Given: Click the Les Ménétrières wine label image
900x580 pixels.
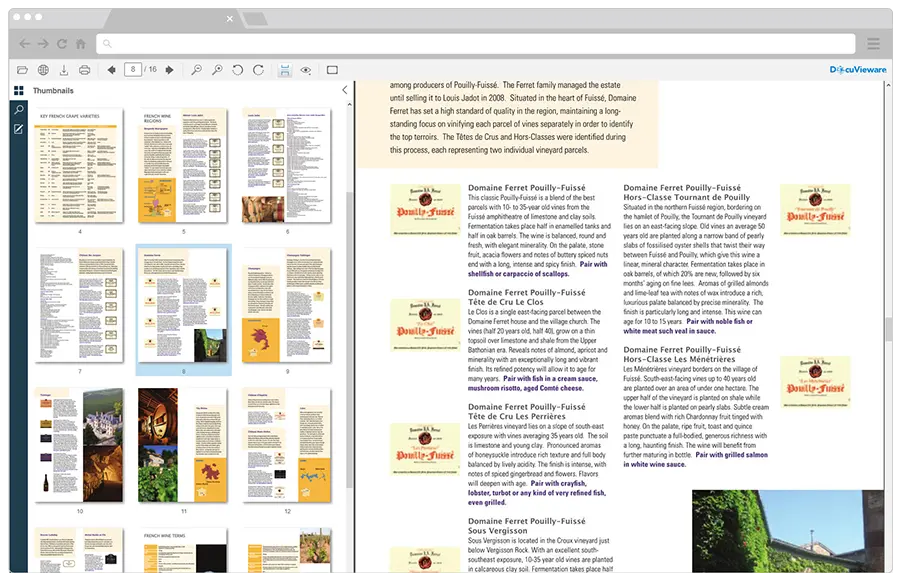Looking at the screenshot, I should pos(815,382).
